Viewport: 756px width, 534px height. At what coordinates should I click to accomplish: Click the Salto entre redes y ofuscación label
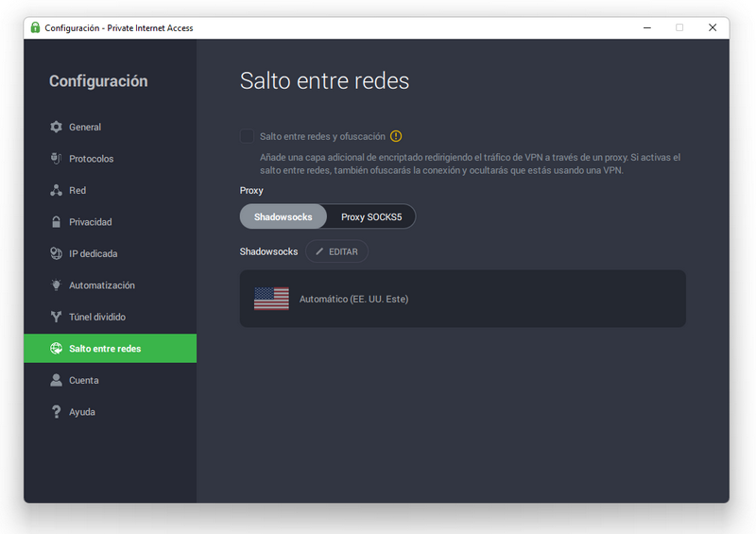pos(322,136)
